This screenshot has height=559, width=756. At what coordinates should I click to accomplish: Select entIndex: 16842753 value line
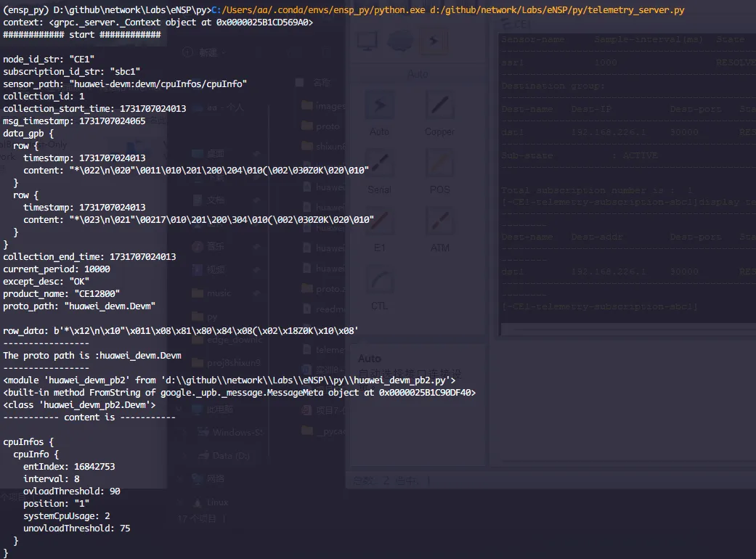pyautogui.click(x=69, y=467)
